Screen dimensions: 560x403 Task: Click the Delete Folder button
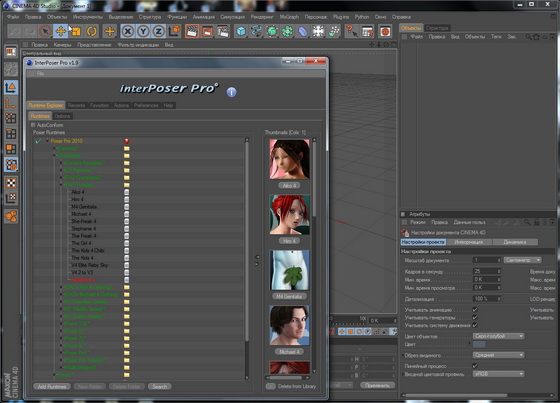click(126, 387)
